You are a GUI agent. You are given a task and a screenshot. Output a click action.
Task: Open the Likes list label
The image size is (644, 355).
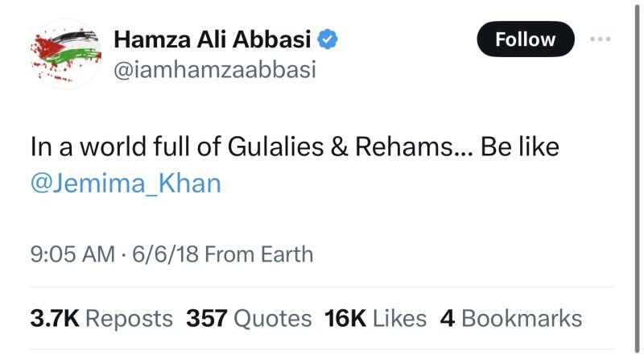[400, 318]
